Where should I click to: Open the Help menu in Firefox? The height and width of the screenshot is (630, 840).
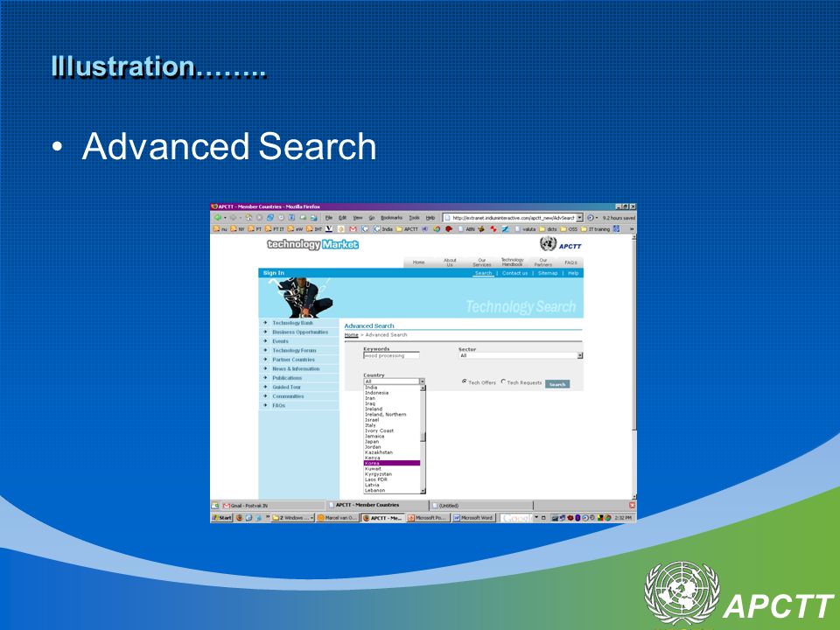(x=430, y=218)
